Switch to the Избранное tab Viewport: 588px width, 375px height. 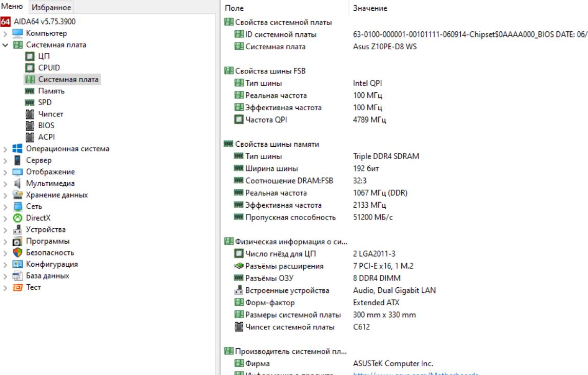pos(51,7)
